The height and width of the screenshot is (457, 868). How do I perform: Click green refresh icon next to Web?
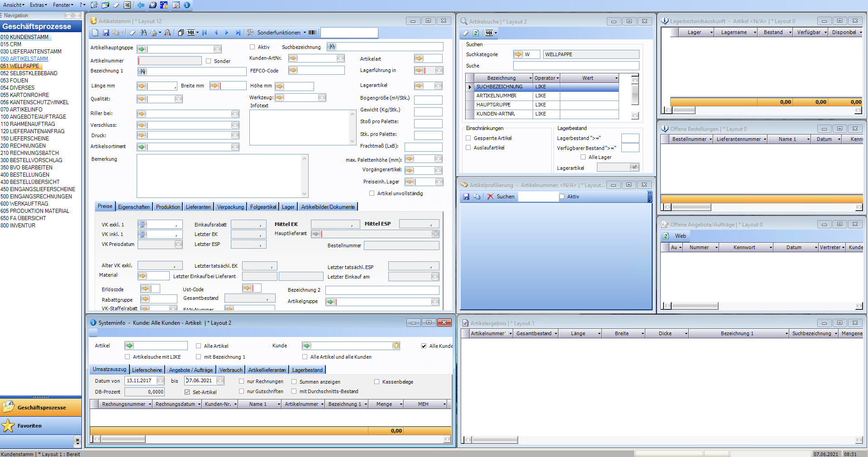(666, 236)
